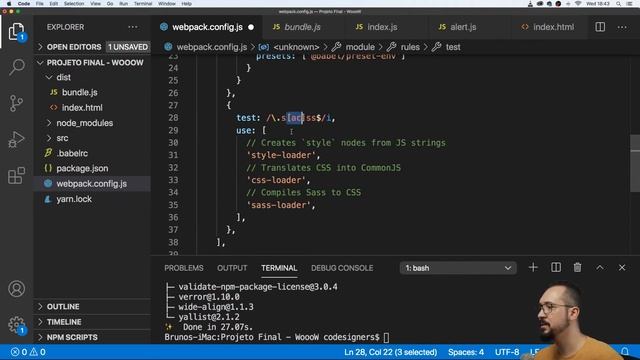
Task: Click the terminal prompt input line
Action: pyautogui.click(x=277, y=337)
